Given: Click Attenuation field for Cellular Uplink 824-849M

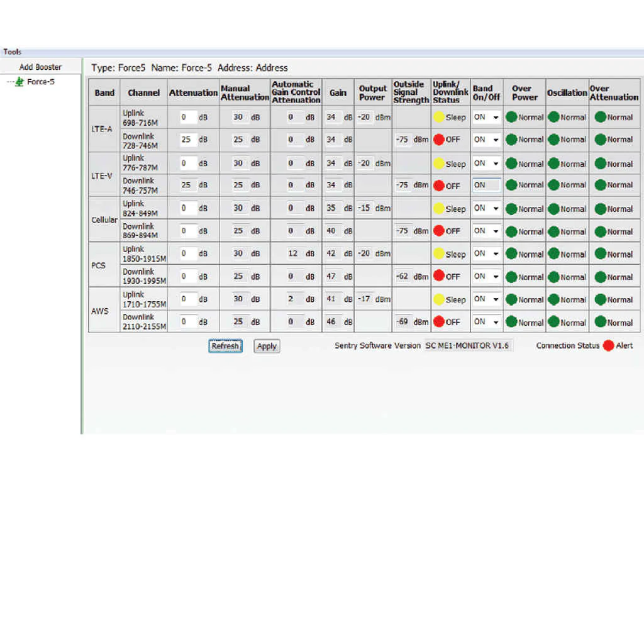Looking at the screenshot, I should click(x=187, y=208).
